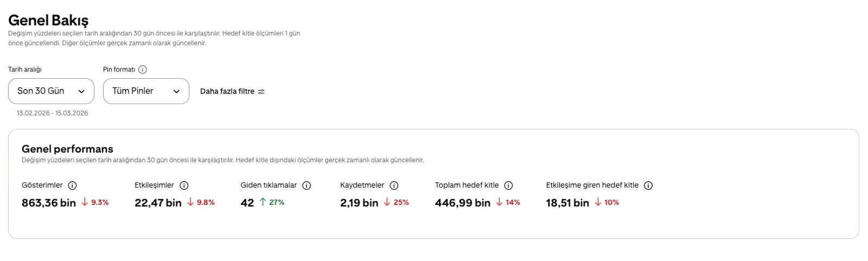The height and width of the screenshot is (261, 868).
Task: Open the Daha fazla filtre options
Action: tap(232, 91)
